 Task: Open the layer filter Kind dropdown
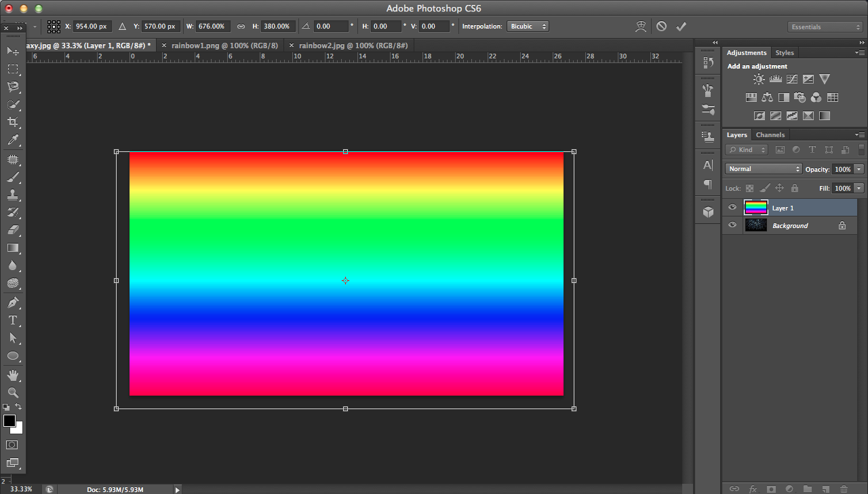pos(747,149)
